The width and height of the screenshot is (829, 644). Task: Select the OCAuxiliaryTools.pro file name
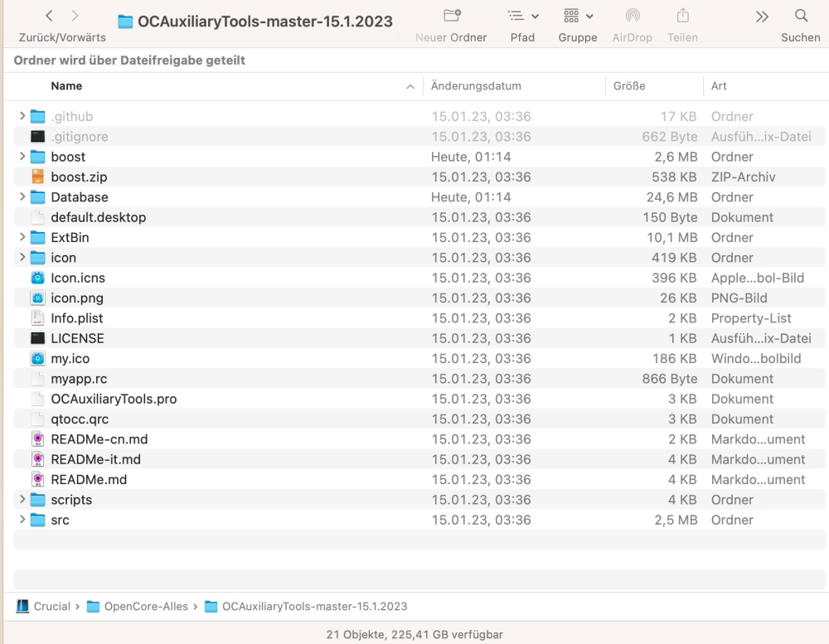[x=114, y=399]
